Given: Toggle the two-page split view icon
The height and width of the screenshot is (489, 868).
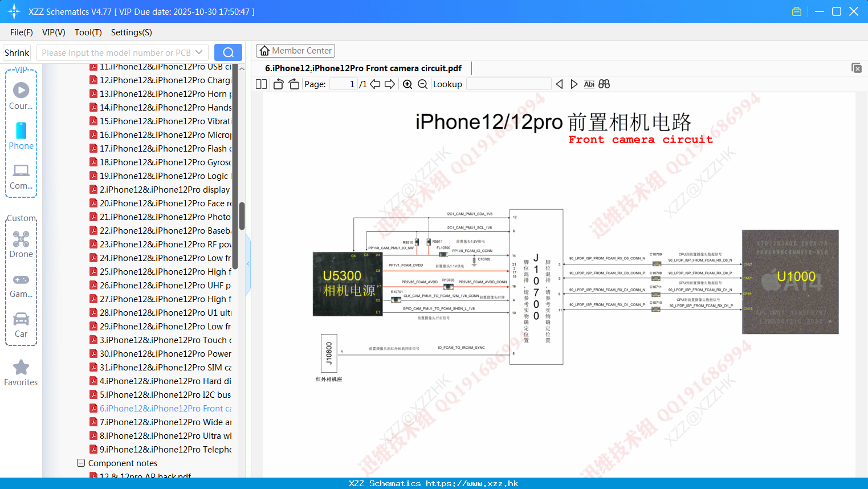Looking at the screenshot, I should point(262,84).
